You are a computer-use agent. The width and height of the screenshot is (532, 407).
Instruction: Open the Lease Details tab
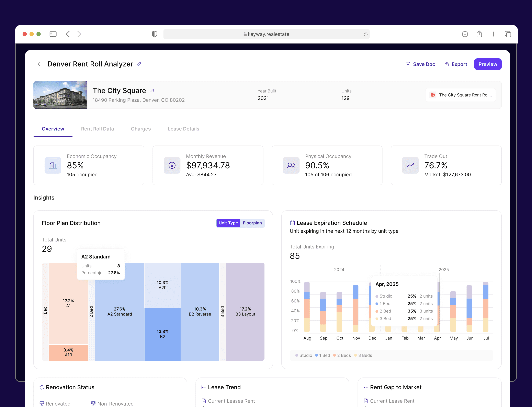pos(183,129)
